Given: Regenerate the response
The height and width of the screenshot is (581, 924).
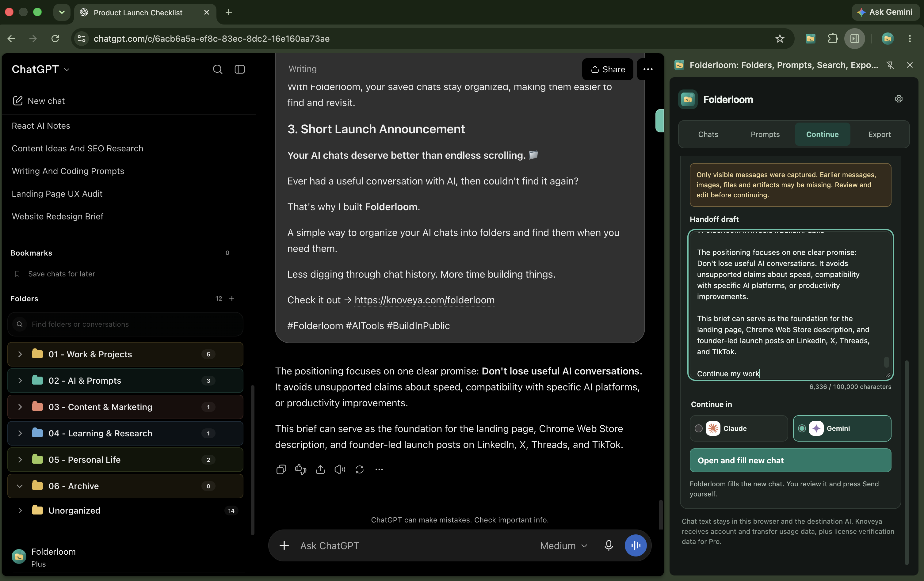Looking at the screenshot, I should pyautogui.click(x=360, y=469).
